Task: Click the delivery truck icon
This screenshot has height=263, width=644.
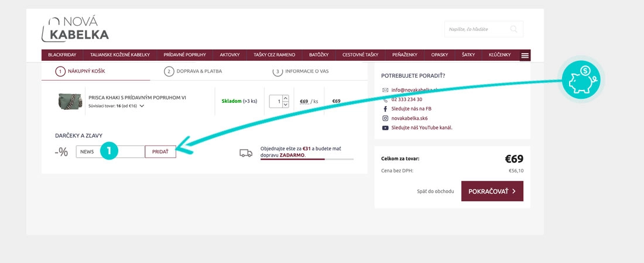Action: click(x=246, y=153)
